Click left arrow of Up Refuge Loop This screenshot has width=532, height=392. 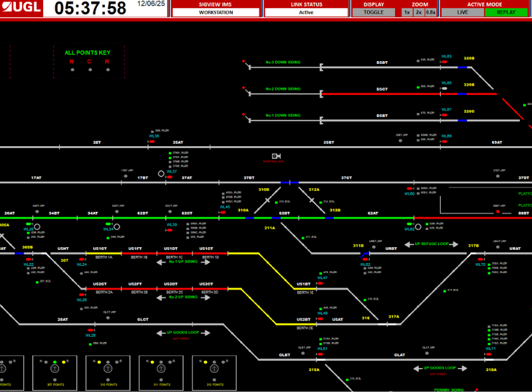(409, 244)
